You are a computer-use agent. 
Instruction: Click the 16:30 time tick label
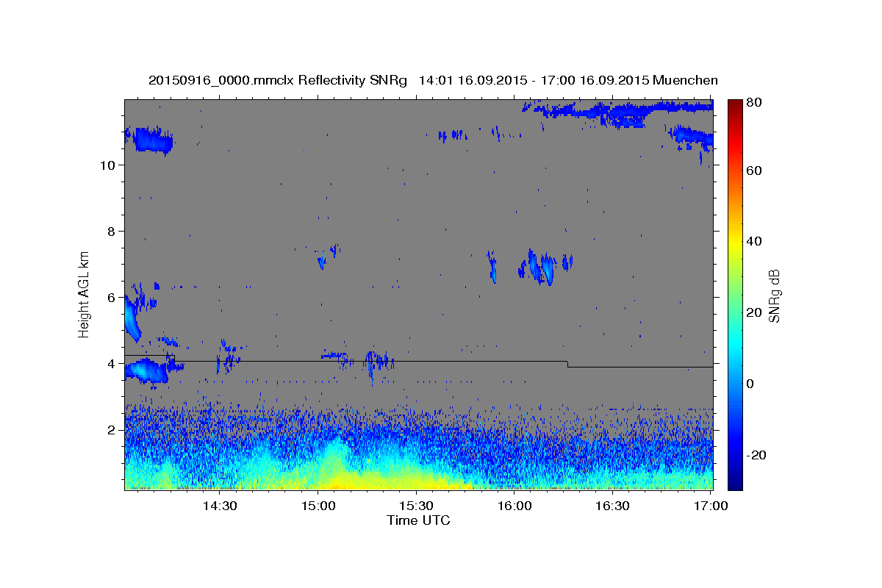613,506
